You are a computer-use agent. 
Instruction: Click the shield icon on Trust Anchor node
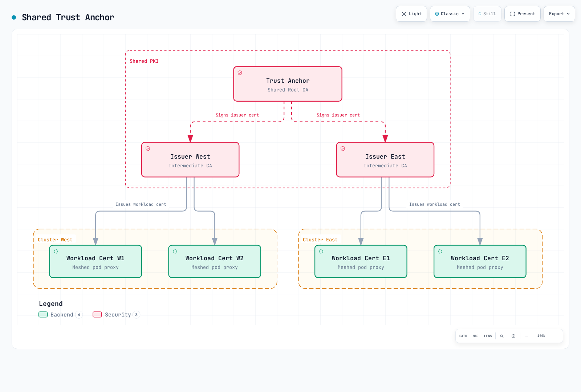tap(240, 73)
